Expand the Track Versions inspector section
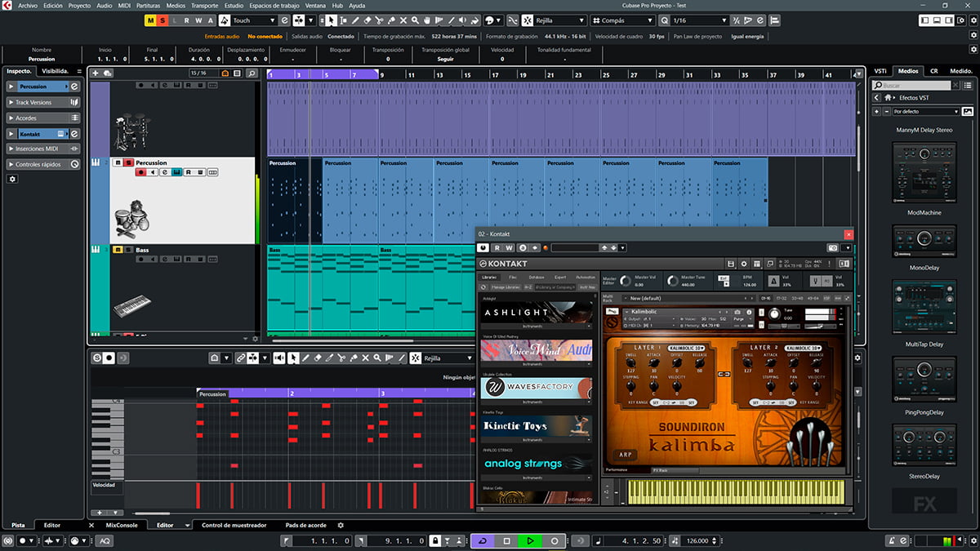The image size is (980, 551). 43,102
